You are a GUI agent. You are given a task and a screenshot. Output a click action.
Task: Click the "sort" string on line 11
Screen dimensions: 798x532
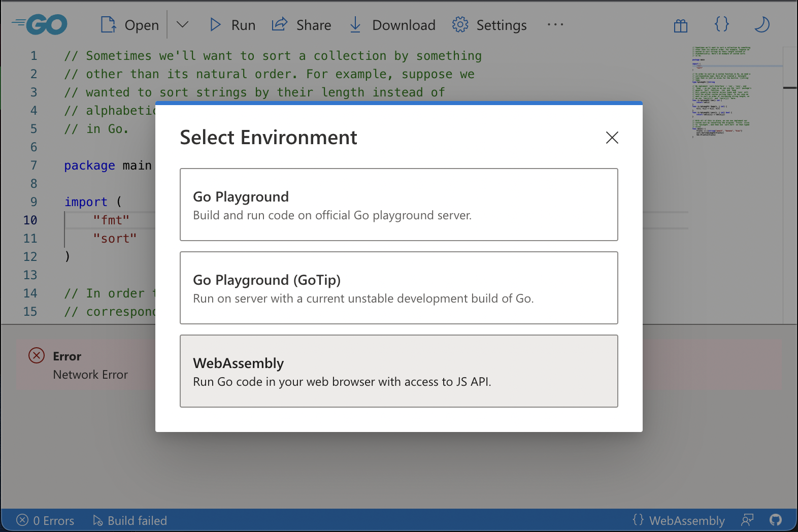pyautogui.click(x=115, y=239)
